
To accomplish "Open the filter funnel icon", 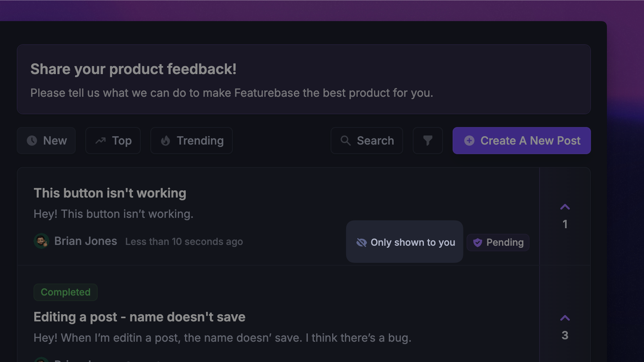I will click(427, 141).
